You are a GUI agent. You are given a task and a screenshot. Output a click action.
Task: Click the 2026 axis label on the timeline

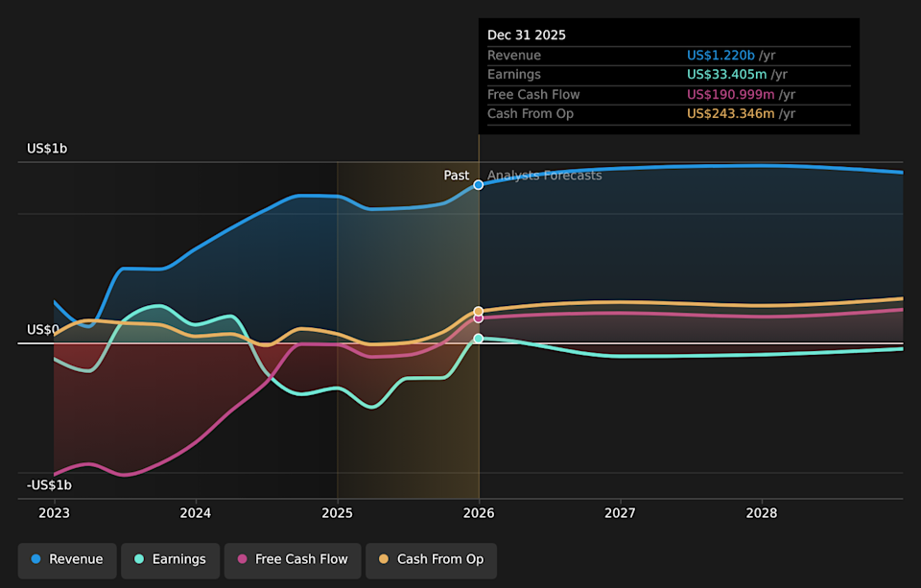(478, 513)
